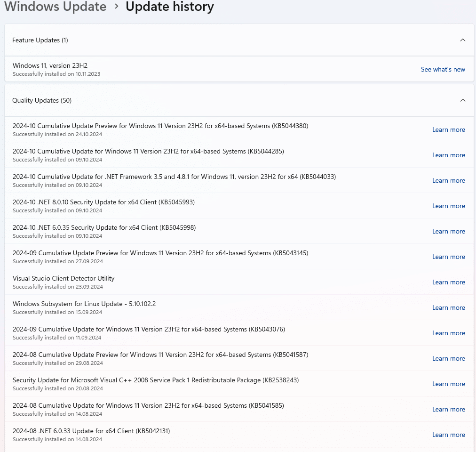Viewport: 476px width, 452px height.
Task: Collapse the Quality Updates section chevron
Action: tap(462, 100)
